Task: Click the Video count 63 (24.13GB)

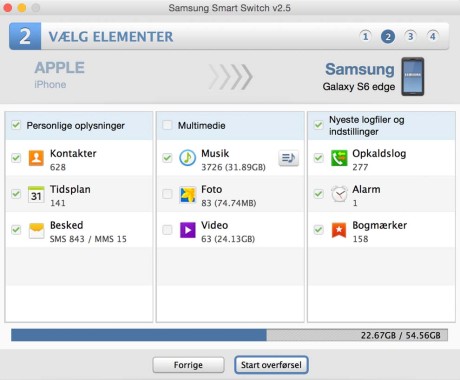Action: [x=228, y=239]
